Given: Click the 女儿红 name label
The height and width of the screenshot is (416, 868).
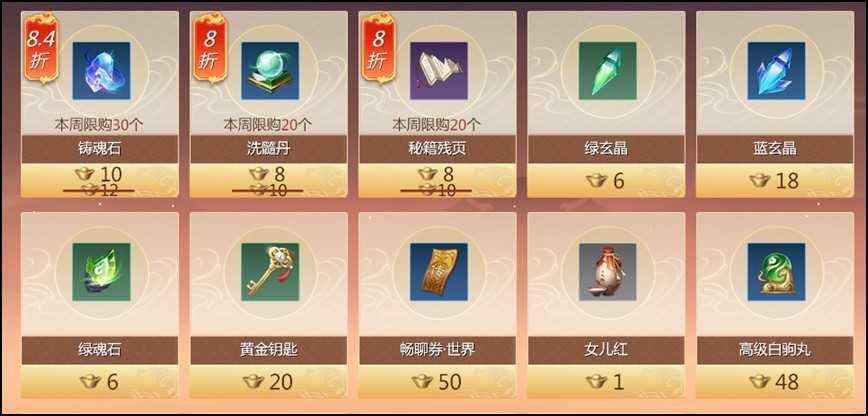Looking at the screenshot, I should pyautogui.click(x=606, y=350).
